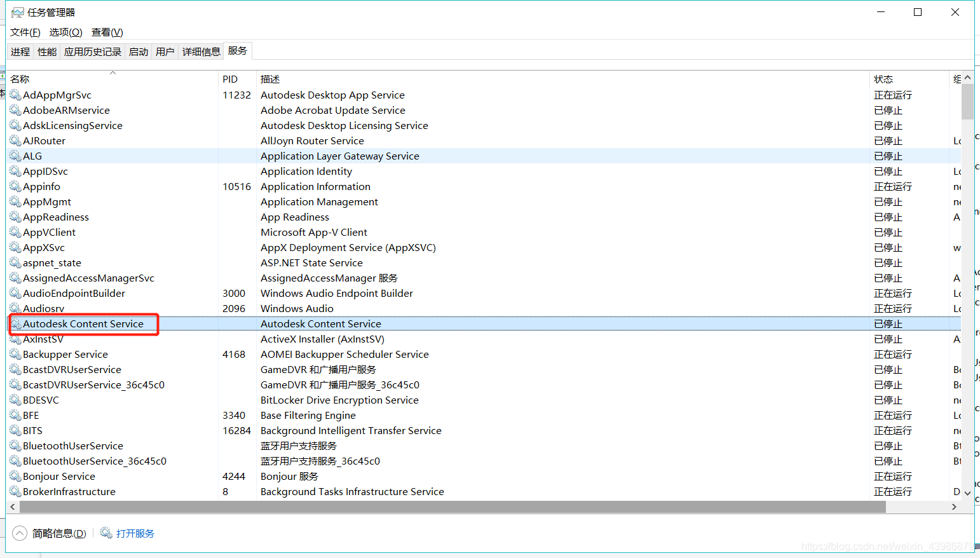Switch to the 应用历史记录 tab
The height and width of the screenshot is (558, 980).
(93, 51)
